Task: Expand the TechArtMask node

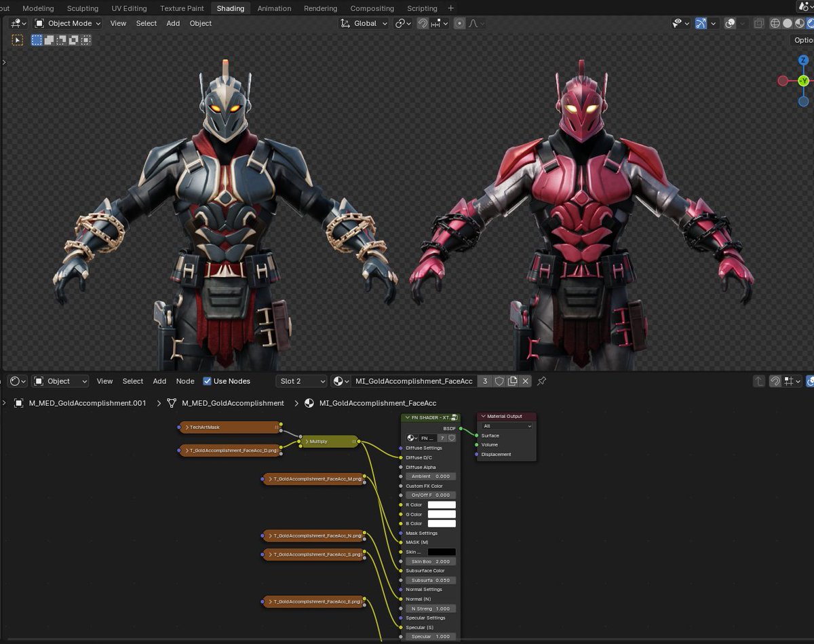Action: 186,428
